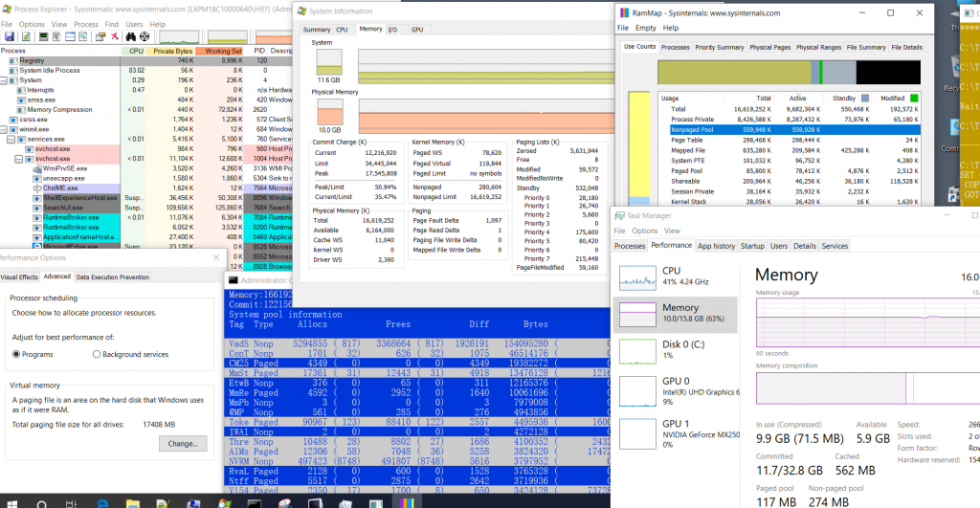Click CPU usage mini graph in Process Explorer toolbar
Image resolution: width=980 pixels, height=508 pixels.
[x=179, y=37]
